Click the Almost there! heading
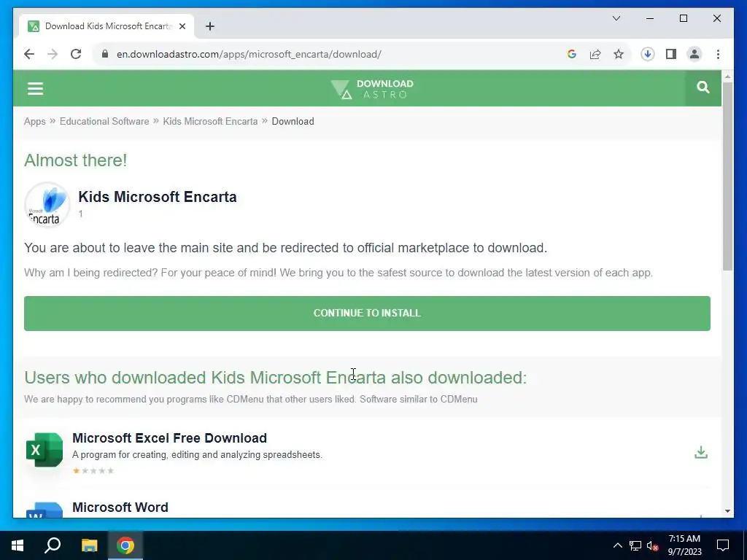 [76, 160]
